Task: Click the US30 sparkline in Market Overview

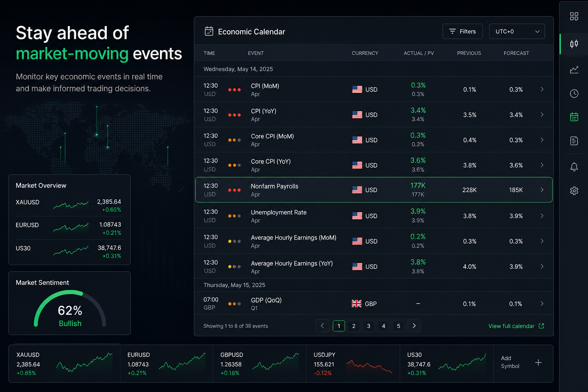Action: pyautogui.click(x=71, y=251)
